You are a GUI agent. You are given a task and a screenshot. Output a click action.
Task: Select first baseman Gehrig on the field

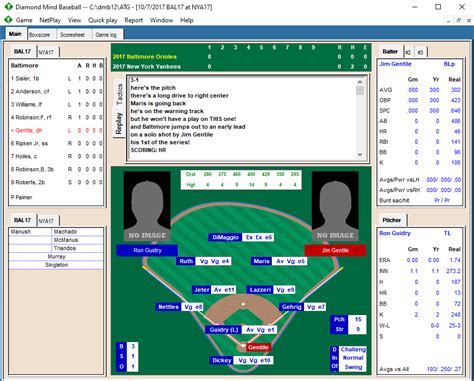303,307
